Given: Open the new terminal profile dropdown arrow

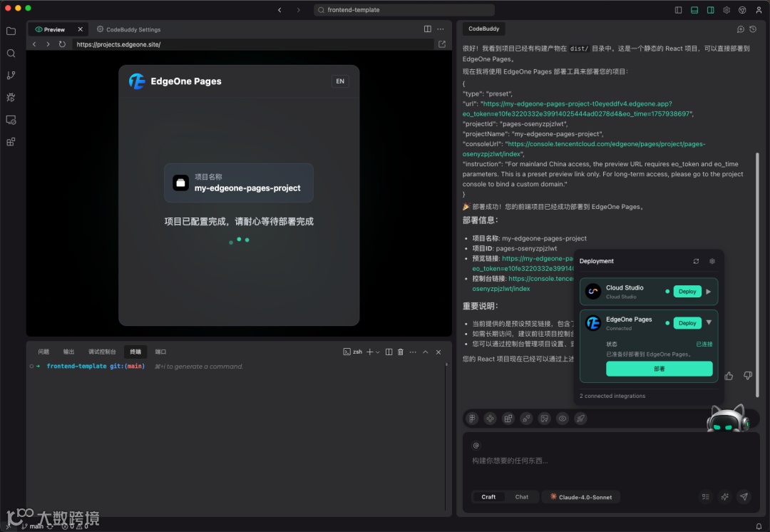Looking at the screenshot, I should [x=378, y=352].
